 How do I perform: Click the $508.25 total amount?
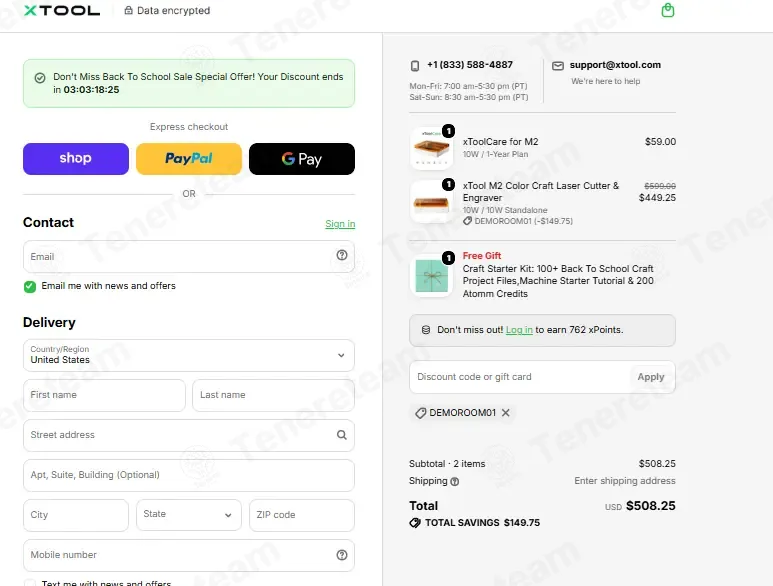point(651,506)
